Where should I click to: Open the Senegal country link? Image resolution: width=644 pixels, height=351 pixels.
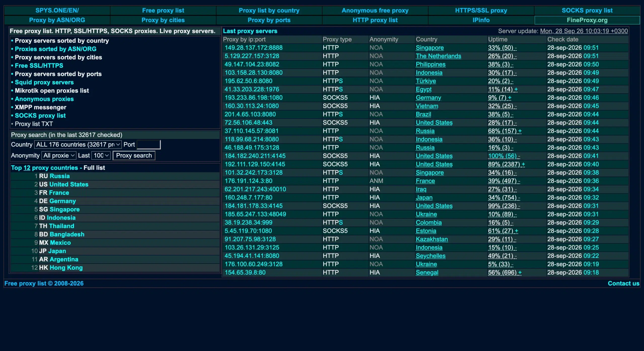[427, 272]
